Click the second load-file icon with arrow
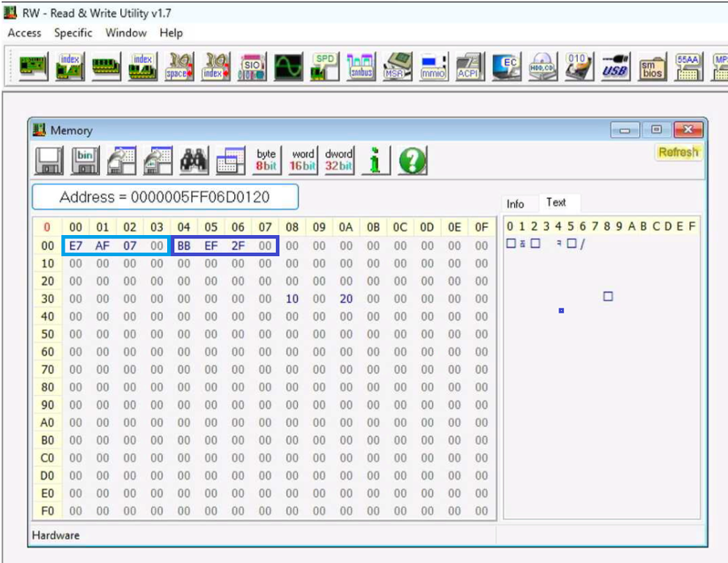This screenshot has height=563, width=728. tap(158, 161)
